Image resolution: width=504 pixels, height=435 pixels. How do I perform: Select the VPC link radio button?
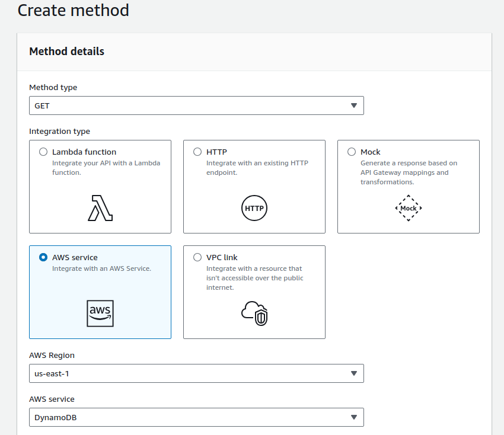197,257
